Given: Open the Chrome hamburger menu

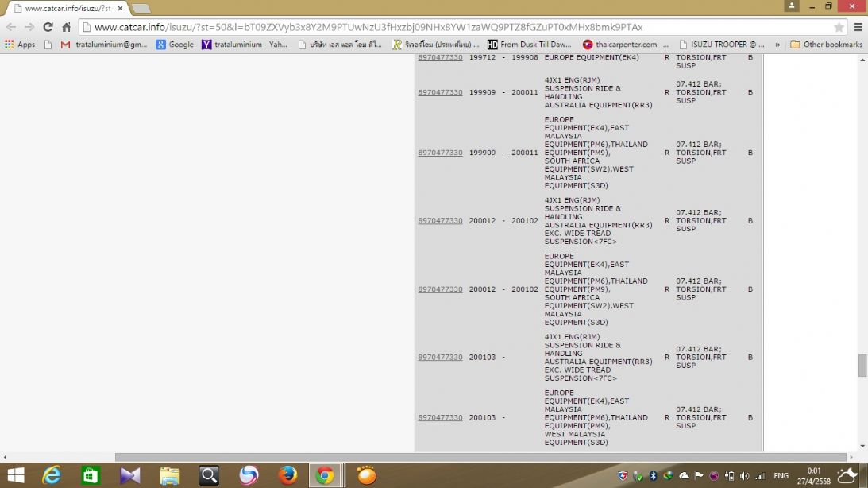Looking at the screenshot, I should click(x=858, y=27).
